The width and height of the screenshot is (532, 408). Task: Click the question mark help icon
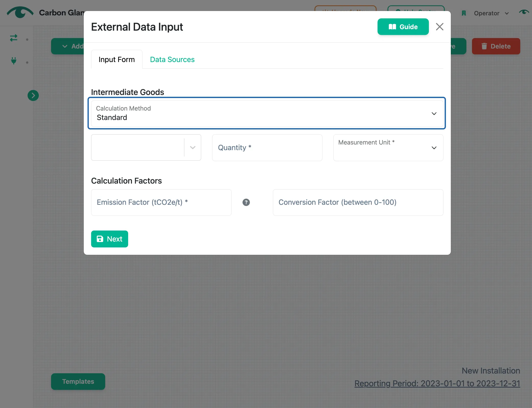point(246,202)
